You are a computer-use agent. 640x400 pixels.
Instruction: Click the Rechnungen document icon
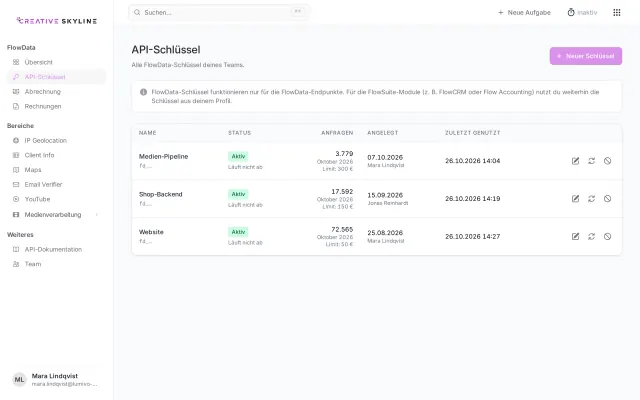coord(16,106)
